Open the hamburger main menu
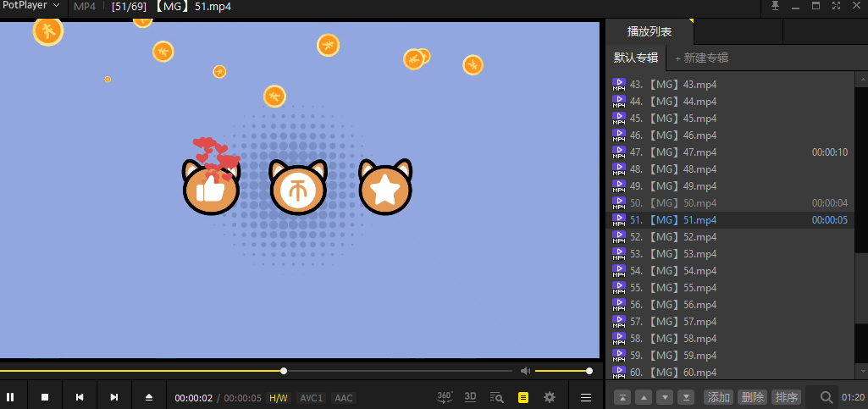 585,396
